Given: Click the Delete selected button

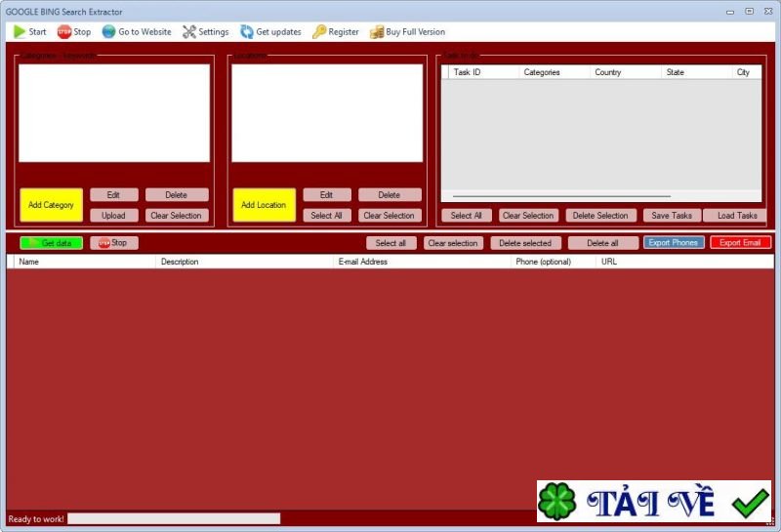Looking at the screenshot, I should coord(525,243).
